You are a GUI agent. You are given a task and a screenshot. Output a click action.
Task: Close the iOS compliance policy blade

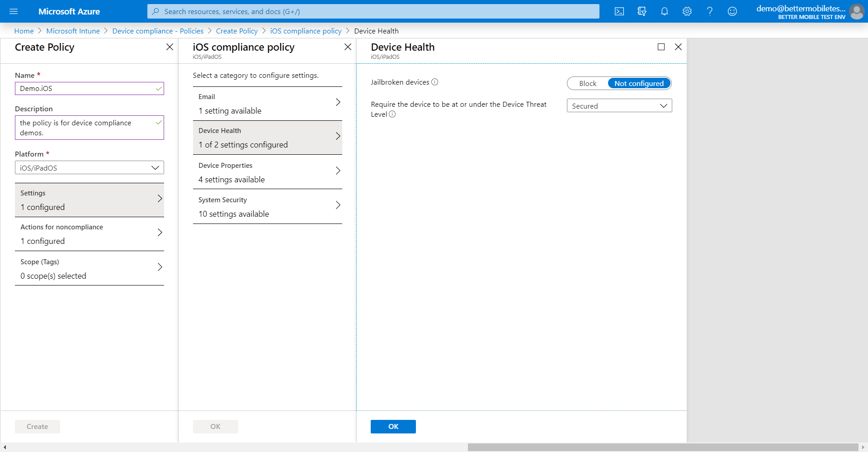(x=348, y=47)
